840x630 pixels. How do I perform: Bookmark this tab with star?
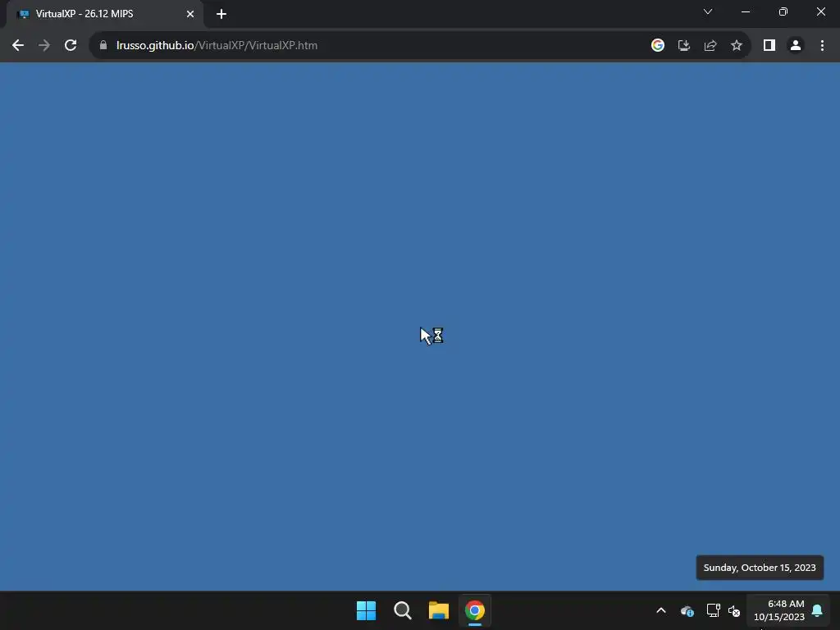tap(737, 46)
